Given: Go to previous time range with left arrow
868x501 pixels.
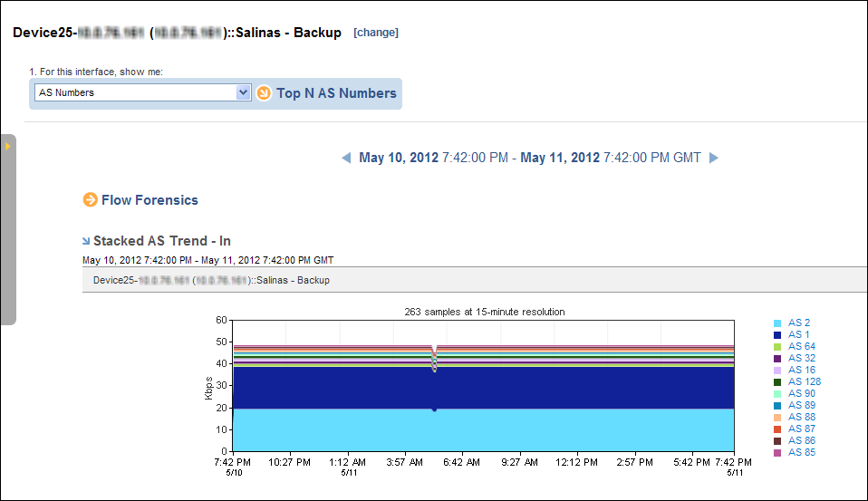Looking at the screenshot, I should [x=346, y=158].
